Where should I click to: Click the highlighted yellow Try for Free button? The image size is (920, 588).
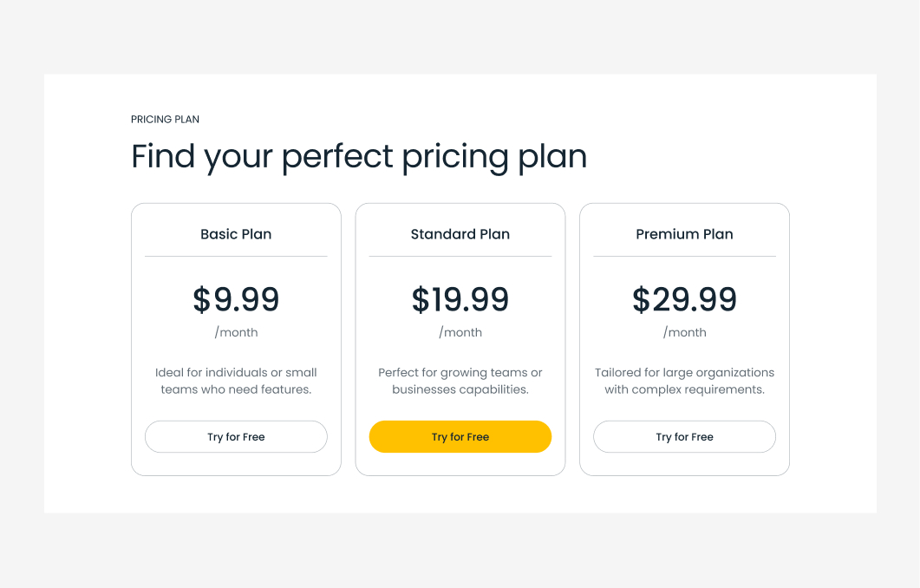coord(460,436)
